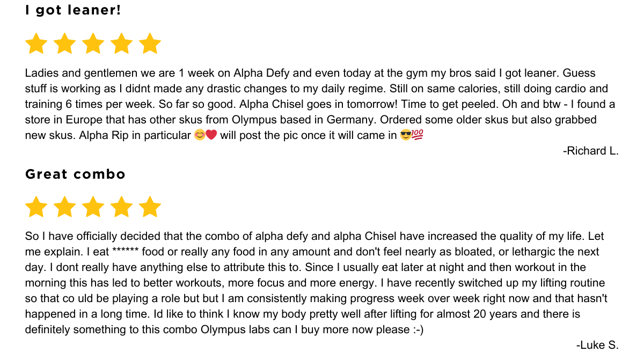Click third star in 'Great combo' rating

coord(93,207)
